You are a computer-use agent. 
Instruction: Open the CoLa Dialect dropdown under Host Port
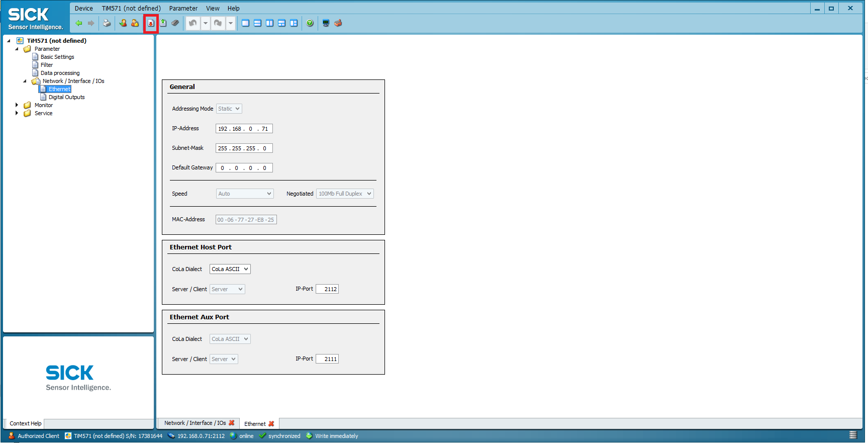(230, 269)
